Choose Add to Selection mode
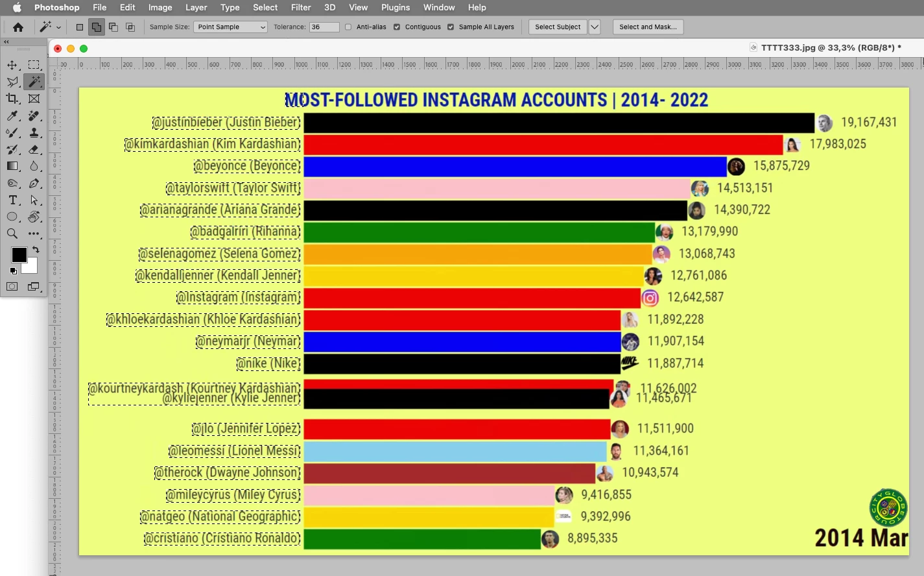 (97, 27)
